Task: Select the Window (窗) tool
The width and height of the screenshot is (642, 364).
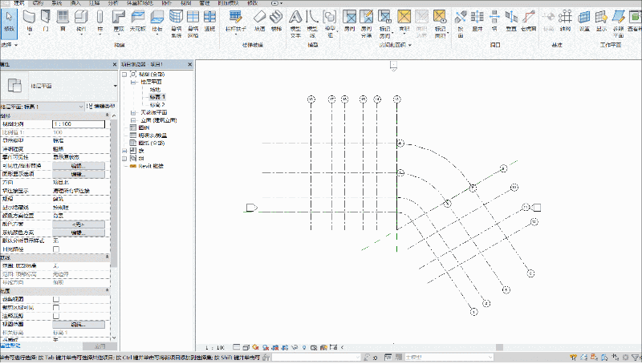Action: pyautogui.click(x=63, y=22)
